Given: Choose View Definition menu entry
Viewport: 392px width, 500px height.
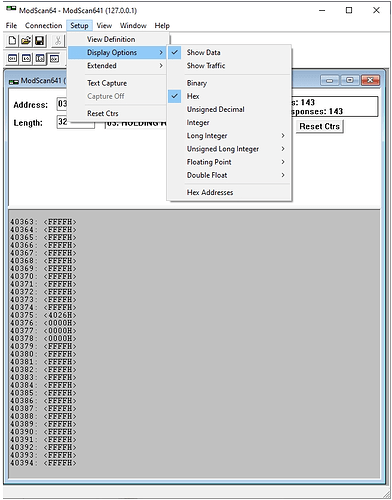Looking at the screenshot, I should pos(117,39).
